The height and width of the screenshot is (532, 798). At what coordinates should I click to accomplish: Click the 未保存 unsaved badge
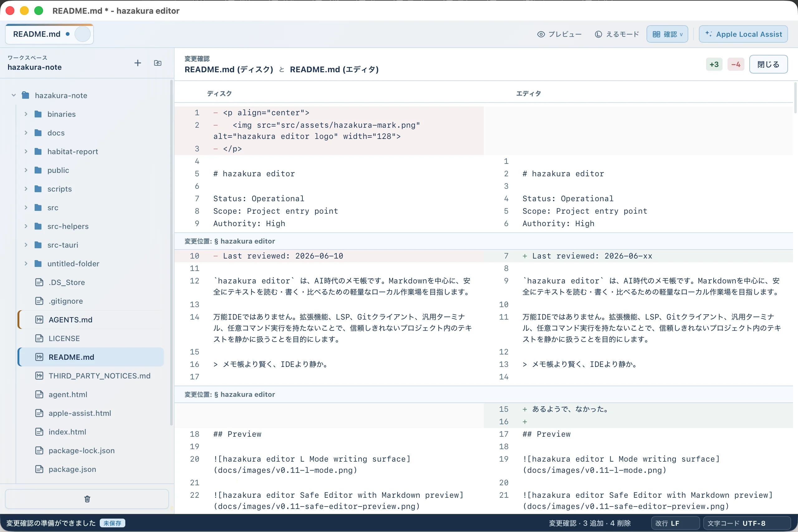coord(113,523)
